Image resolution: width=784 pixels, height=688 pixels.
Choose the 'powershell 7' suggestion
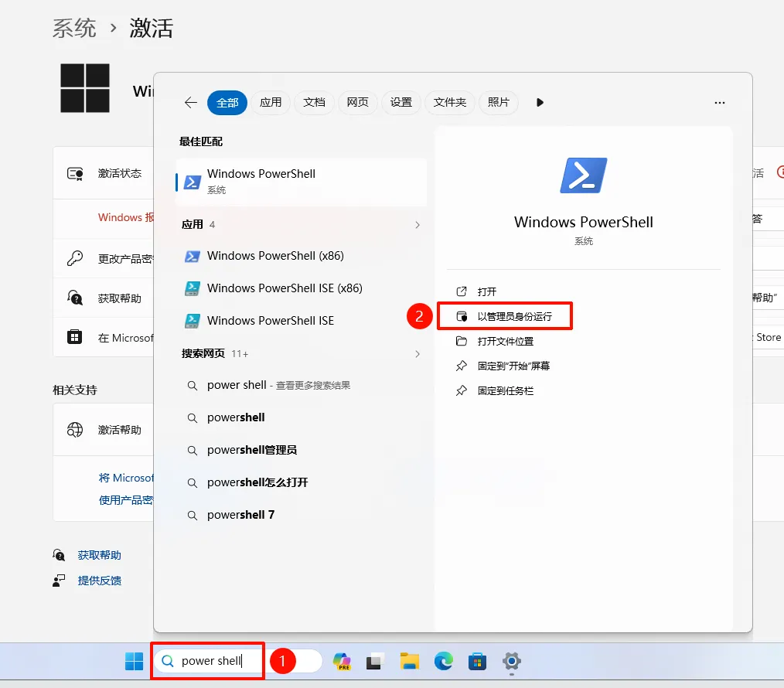tap(302, 515)
